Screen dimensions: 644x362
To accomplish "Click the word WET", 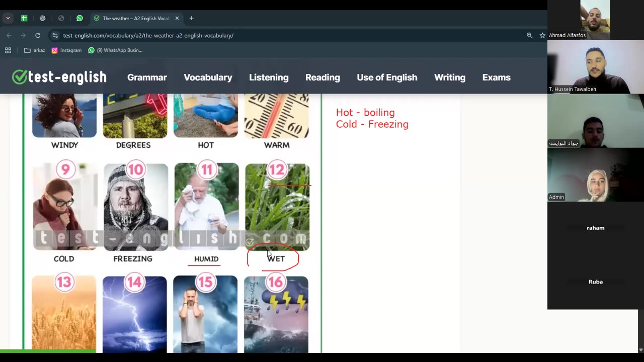I will pyautogui.click(x=276, y=258).
